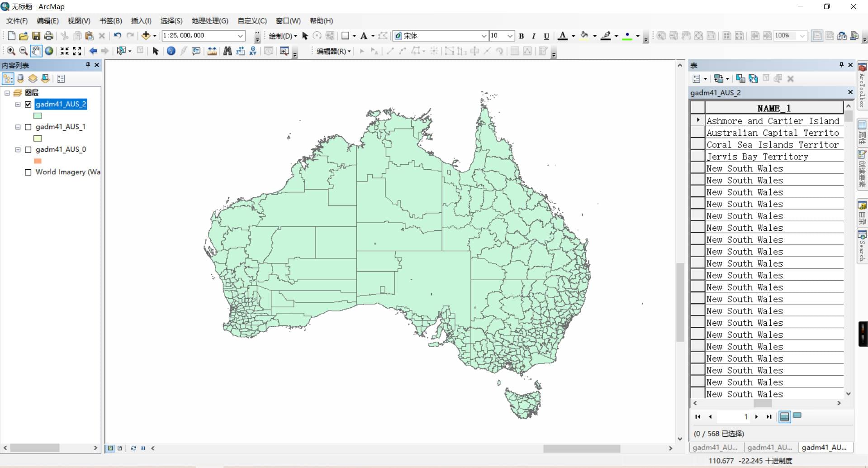Click the Full Extent globe icon
868x468 pixels.
tap(49, 51)
